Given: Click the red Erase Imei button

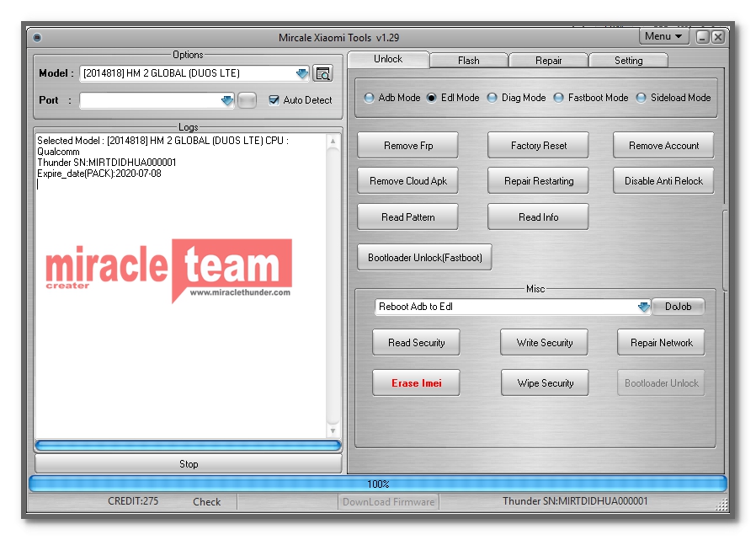Looking at the screenshot, I should 416,383.
